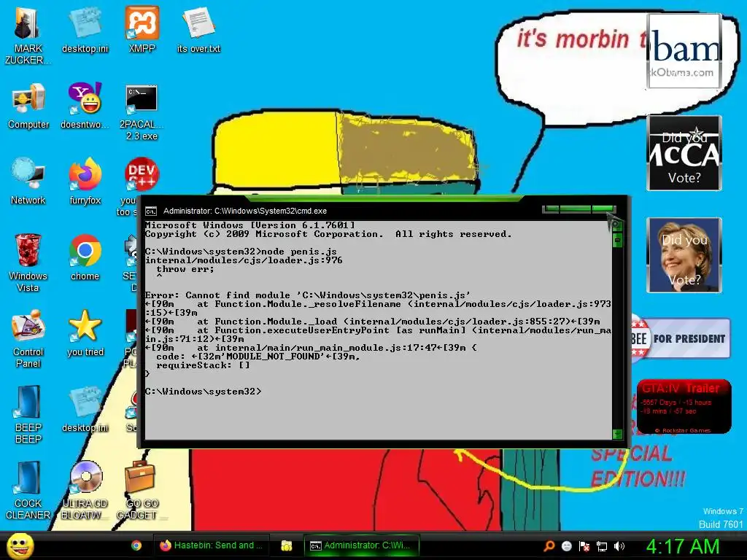Click the cmd window scrollbar up arrow

617,225
